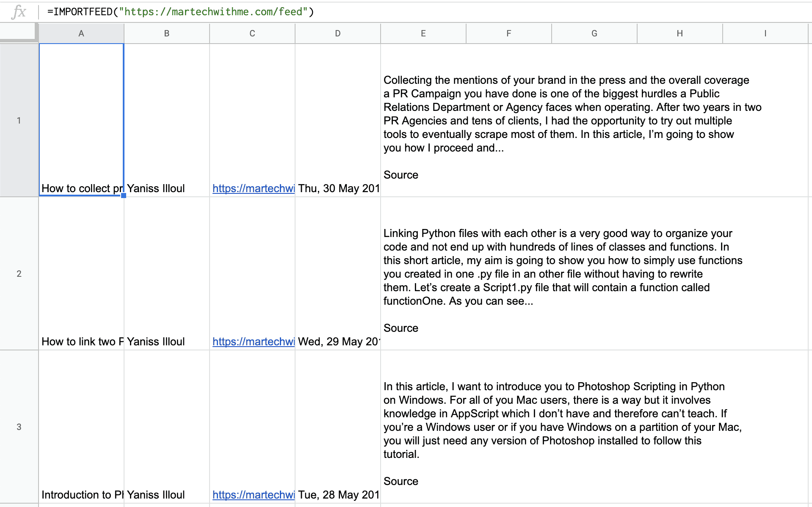This screenshot has height=507, width=812.
Task: Select Yaniss Illoul cell in row 3
Action: click(x=167, y=427)
